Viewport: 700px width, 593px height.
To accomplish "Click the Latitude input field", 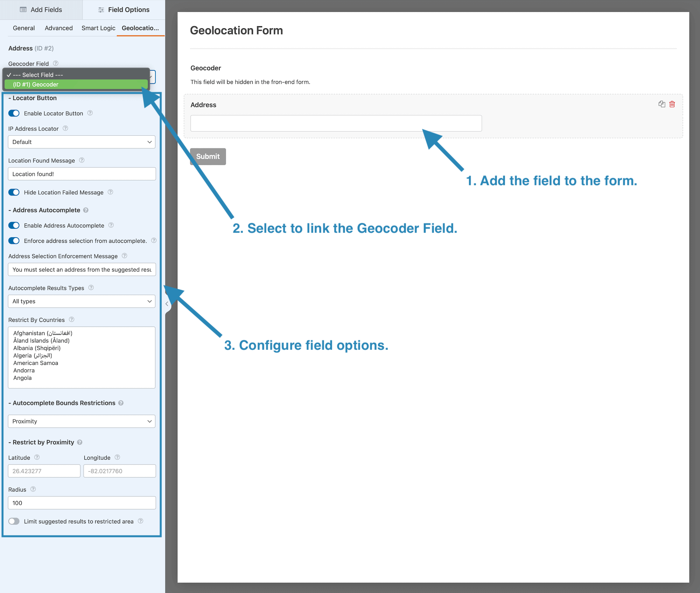I will (44, 471).
